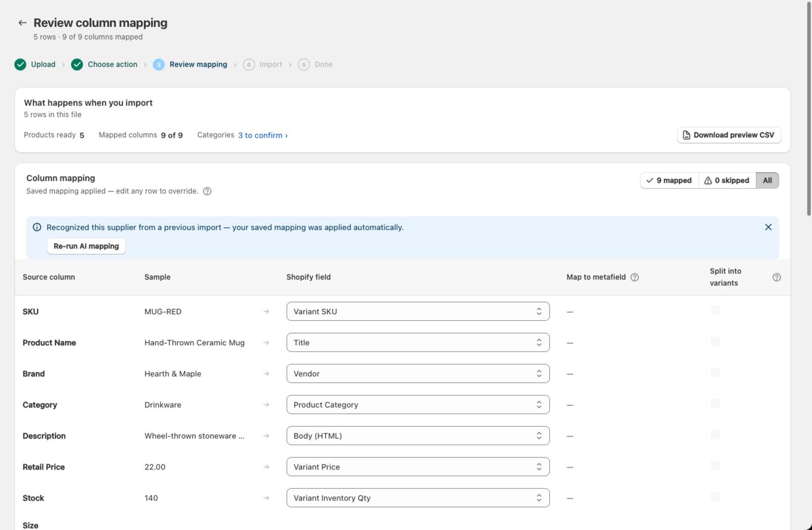Toggle Split into variants checkbox for Brand row
The width and height of the screenshot is (812, 530).
pyautogui.click(x=715, y=372)
